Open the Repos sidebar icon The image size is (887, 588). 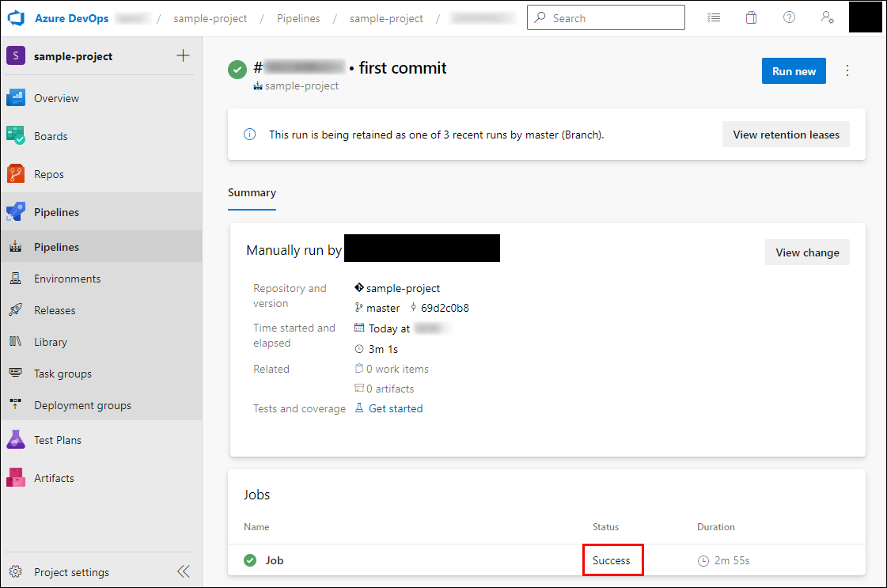16,174
